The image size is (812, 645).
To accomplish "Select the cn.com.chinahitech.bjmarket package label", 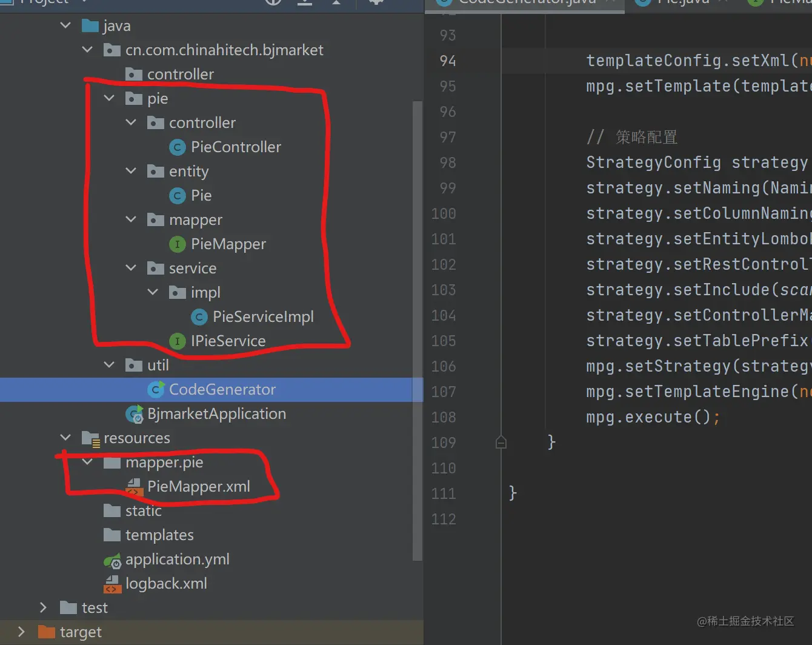I will 224,50.
